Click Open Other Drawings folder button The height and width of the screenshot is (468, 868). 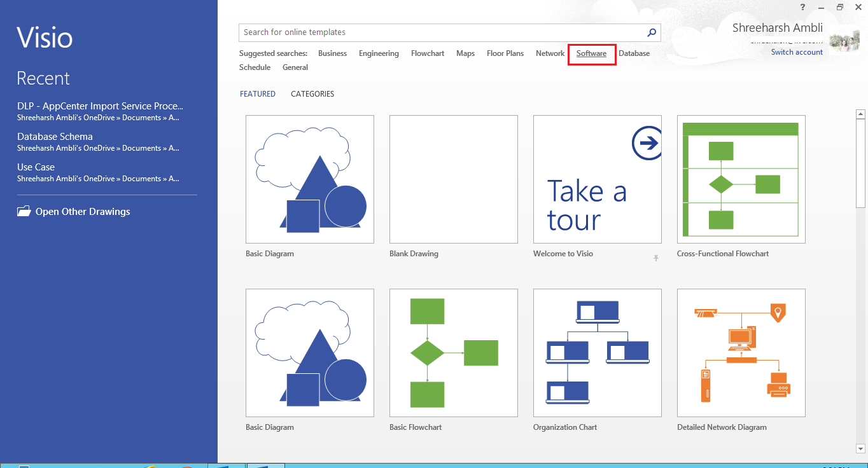[x=74, y=212]
